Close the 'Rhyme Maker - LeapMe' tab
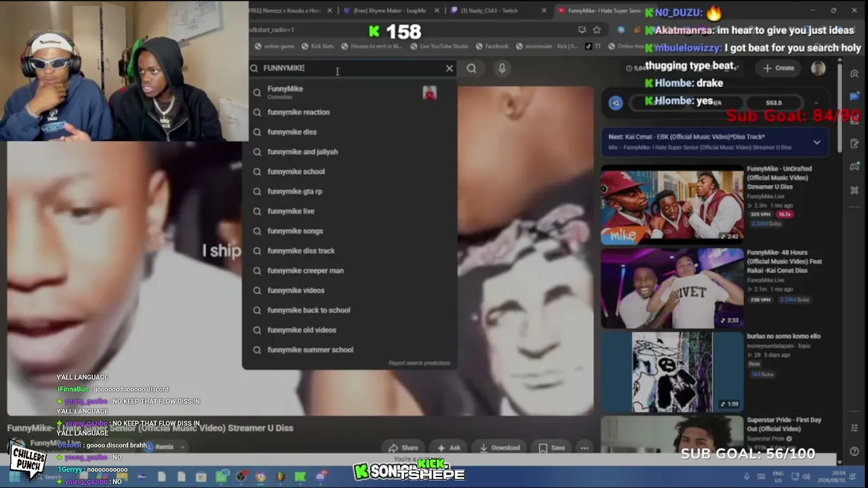The height and width of the screenshot is (488, 868). coord(437,10)
